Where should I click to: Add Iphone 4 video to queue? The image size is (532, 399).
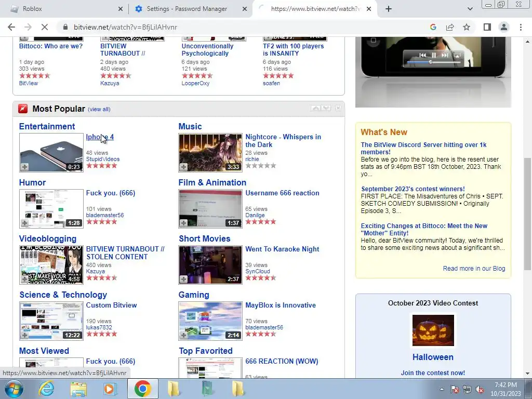[x=25, y=167]
